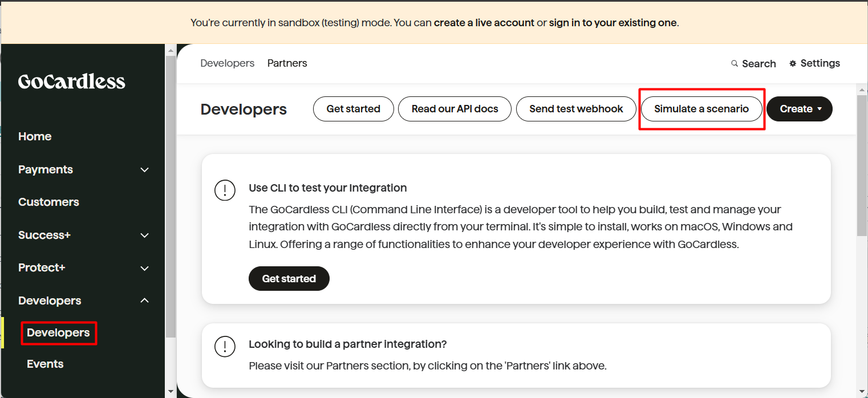Open Read our API docs
The height and width of the screenshot is (398, 868).
tap(455, 109)
